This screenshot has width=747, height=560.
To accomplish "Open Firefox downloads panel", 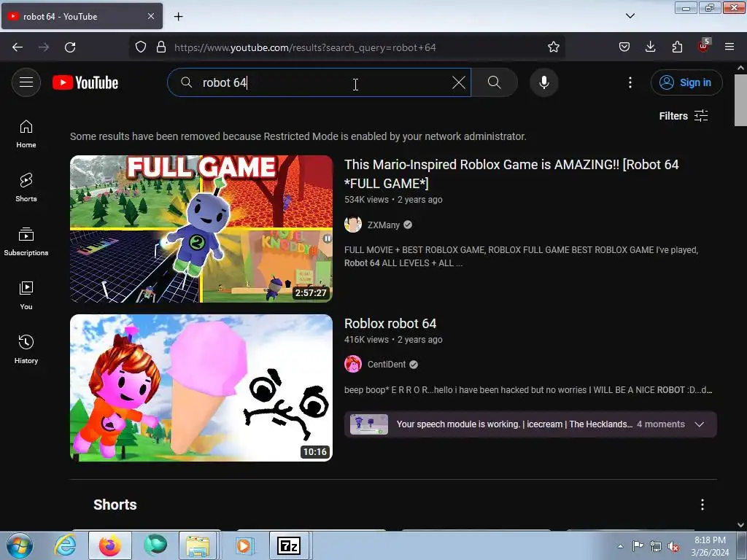I will 650,47.
